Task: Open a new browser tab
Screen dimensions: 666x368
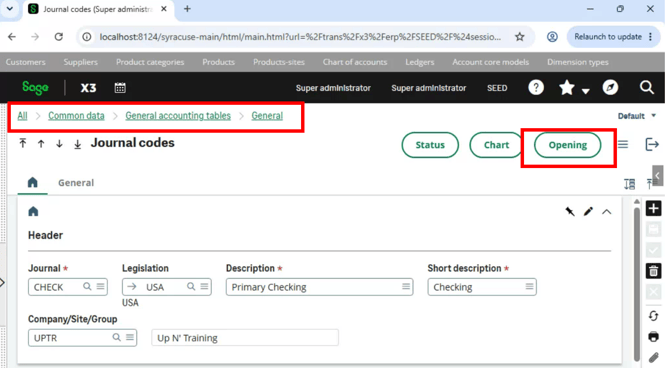Action: coord(187,9)
